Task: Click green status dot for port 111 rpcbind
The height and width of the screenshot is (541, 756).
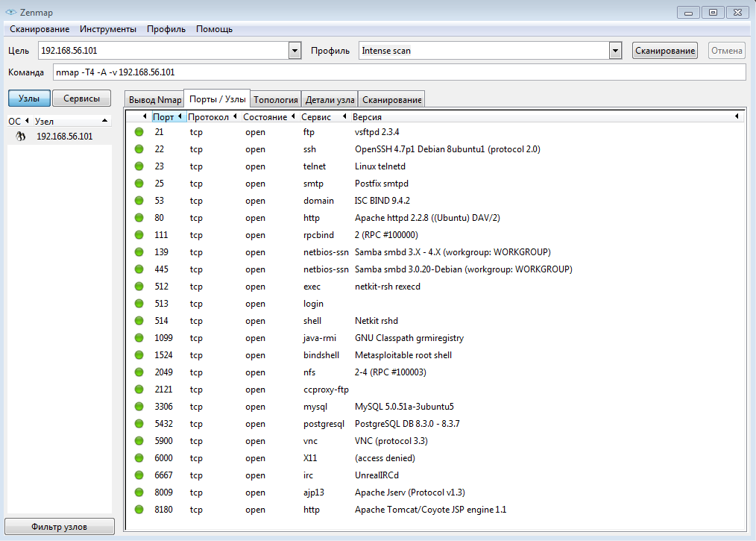Action: pos(139,234)
